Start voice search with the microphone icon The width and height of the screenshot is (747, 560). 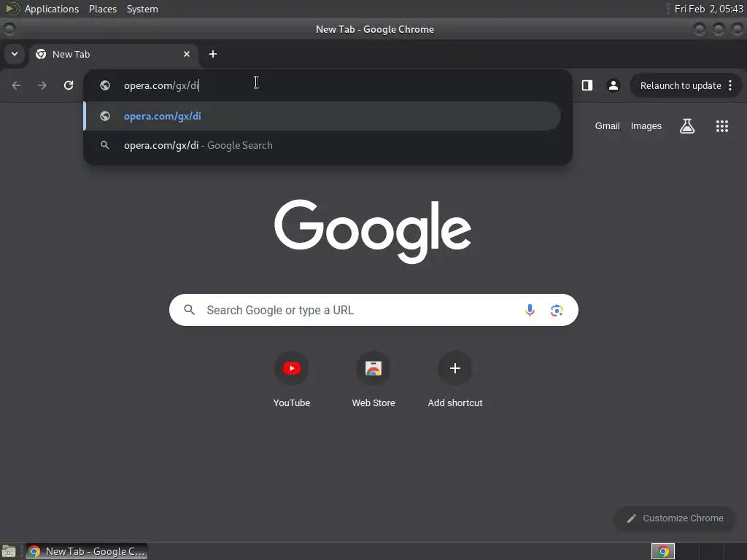(x=530, y=310)
